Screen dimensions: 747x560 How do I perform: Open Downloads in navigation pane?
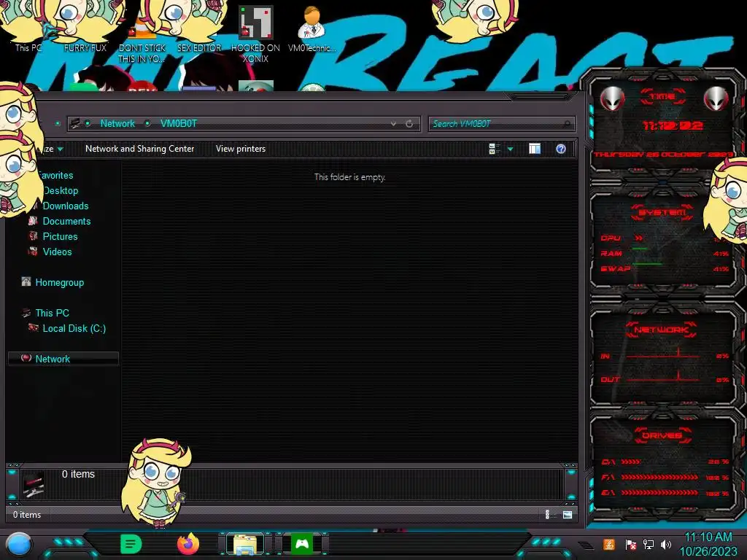pyautogui.click(x=66, y=206)
